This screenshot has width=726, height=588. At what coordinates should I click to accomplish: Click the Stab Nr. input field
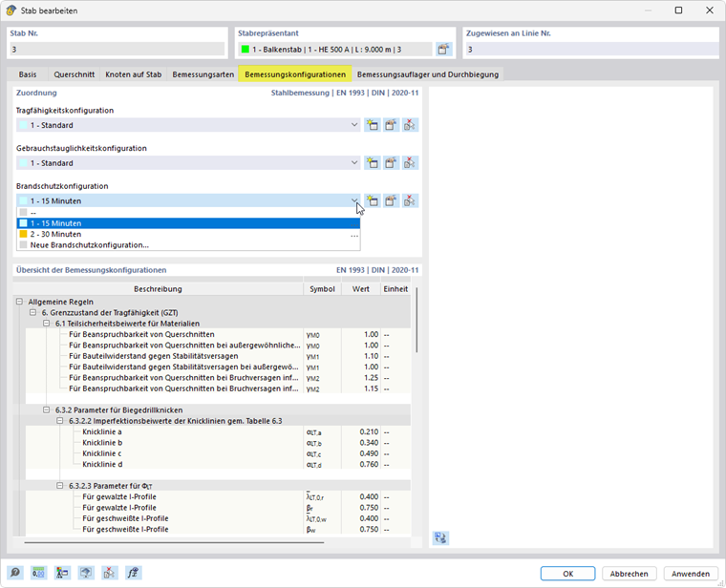point(117,49)
